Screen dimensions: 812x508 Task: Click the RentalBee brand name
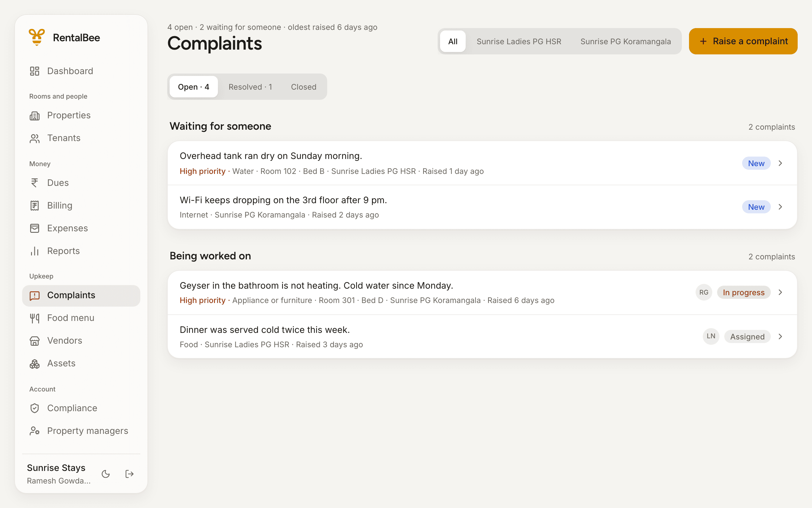76,38
